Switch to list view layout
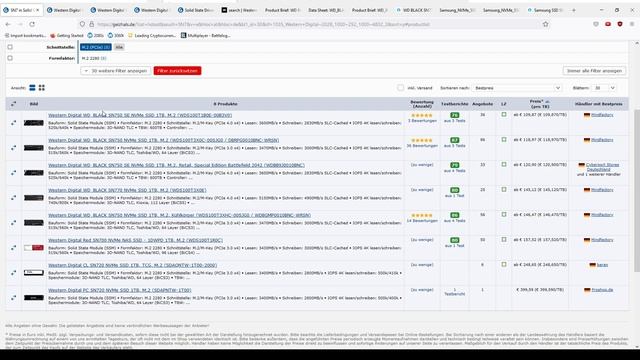Screen dimensions: 640x360 point(32,88)
